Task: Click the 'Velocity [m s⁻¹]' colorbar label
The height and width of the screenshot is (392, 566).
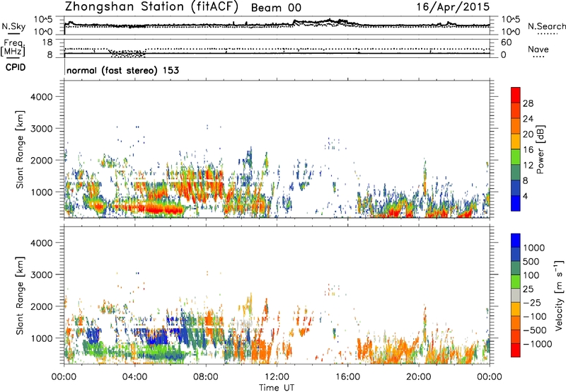Action: [x=559, y=295]
